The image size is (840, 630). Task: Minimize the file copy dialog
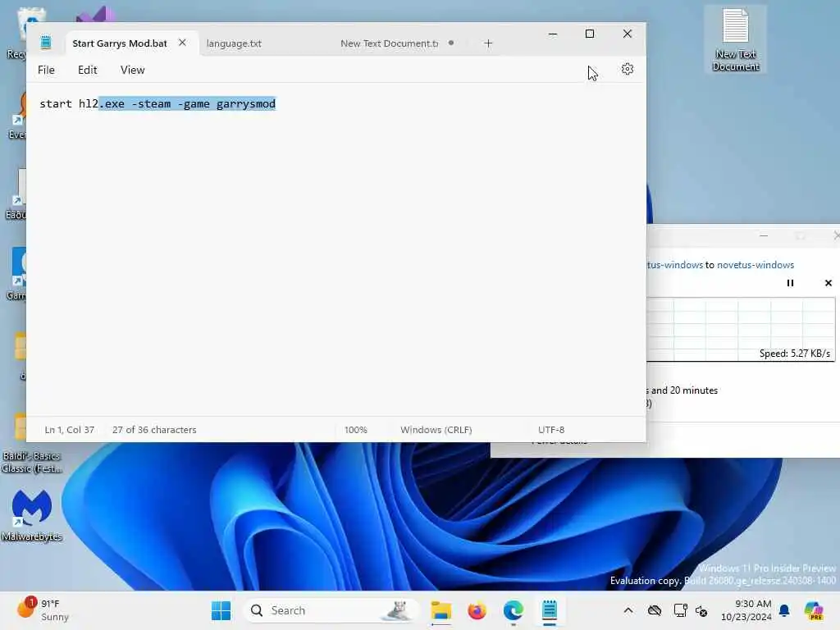tap(764, 235)
